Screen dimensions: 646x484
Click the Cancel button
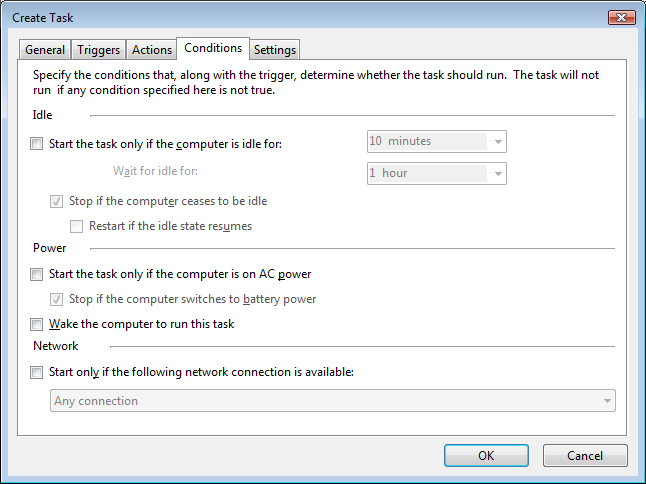585,455
